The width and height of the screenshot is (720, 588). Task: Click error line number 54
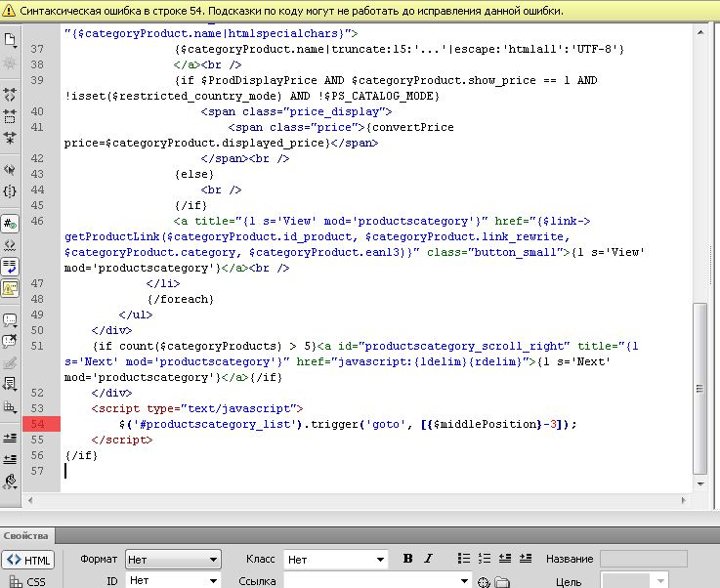pos(38,424)
